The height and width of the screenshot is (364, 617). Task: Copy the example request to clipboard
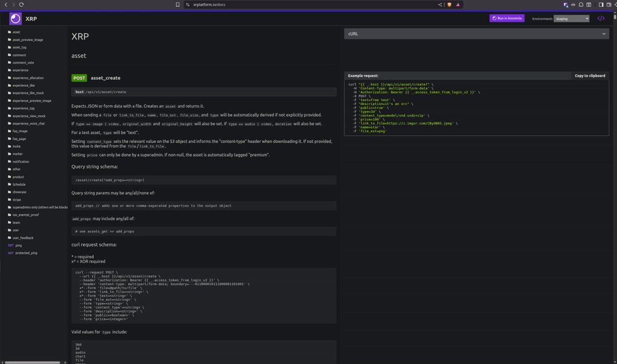click(590, 75)
